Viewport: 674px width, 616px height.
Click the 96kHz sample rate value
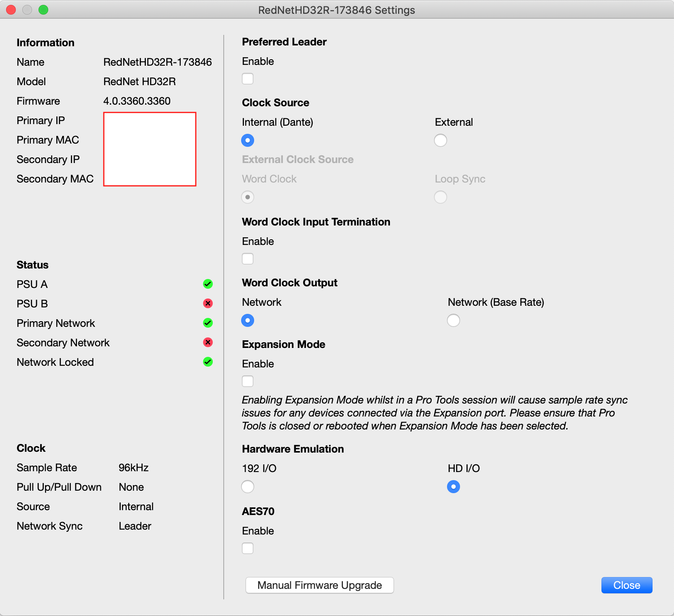[134, 468]
